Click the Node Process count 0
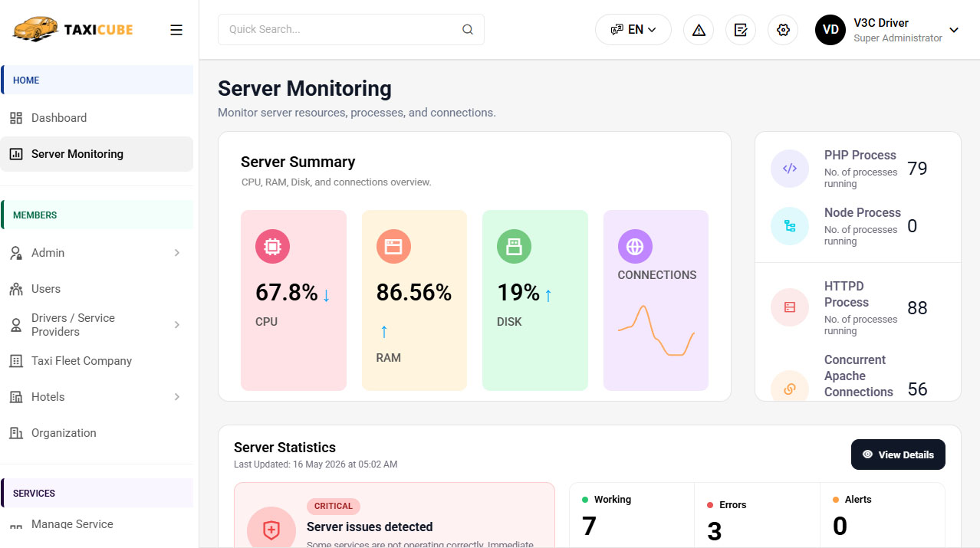This screenshot has width=980, height=548. pos(913,226)
